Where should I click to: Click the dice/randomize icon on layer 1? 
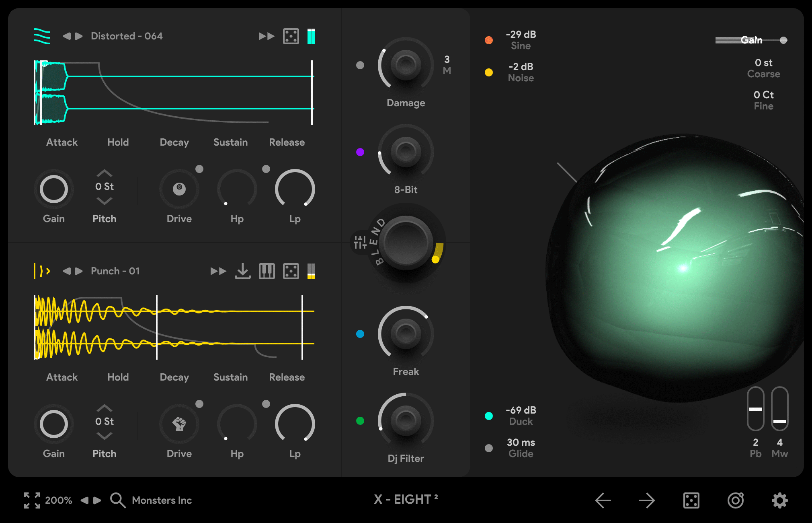click(x=292, y=37)
